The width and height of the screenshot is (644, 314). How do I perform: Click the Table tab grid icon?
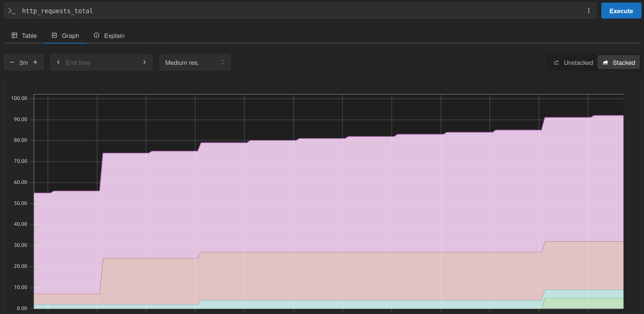[14, 35]
